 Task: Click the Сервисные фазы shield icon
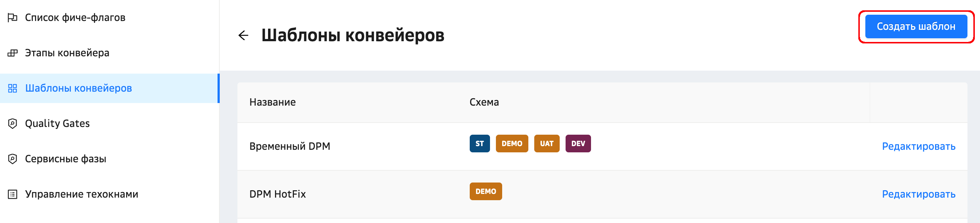click(x=13, y=159)
